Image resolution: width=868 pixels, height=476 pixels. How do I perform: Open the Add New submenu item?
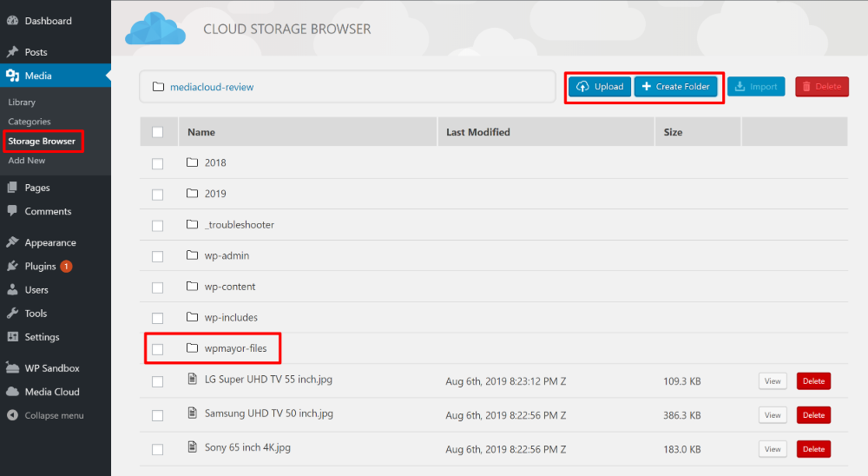click(27, 160)
